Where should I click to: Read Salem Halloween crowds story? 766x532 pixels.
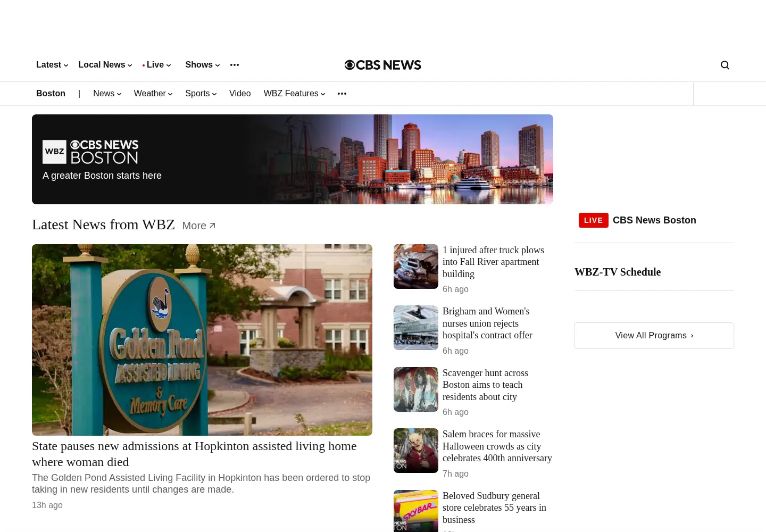point(497,446)
